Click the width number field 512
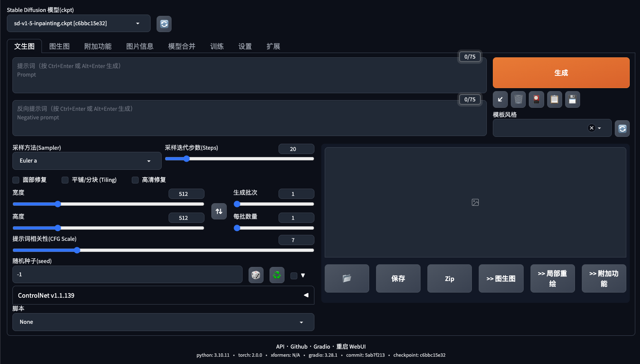Screen dimensions: 640x364 point(187,194)
